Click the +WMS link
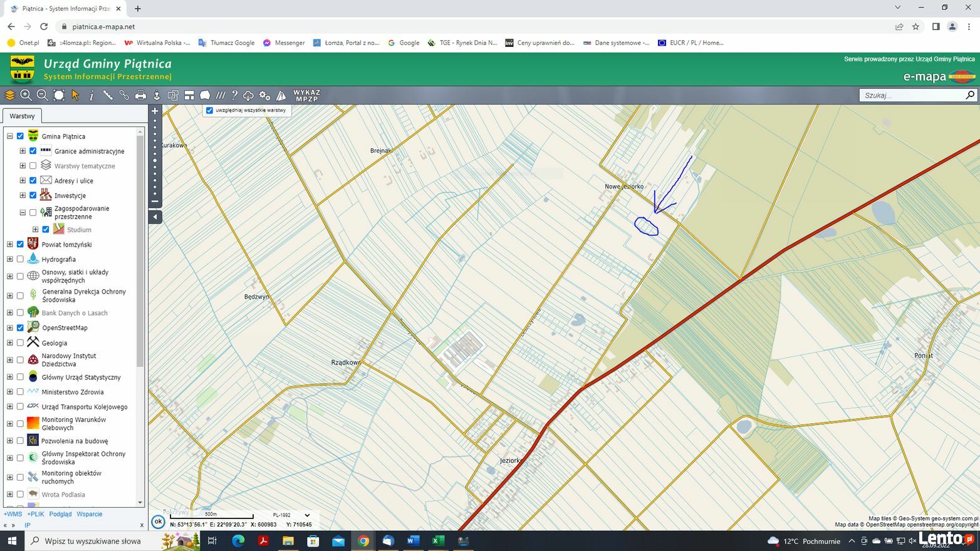The width and height of the screenshot is (980, 551). (13, 514)
